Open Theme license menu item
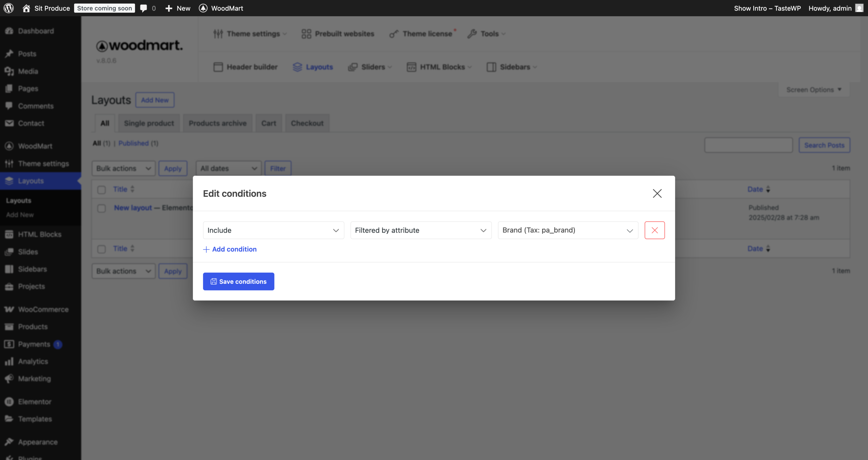Viewport: 868px width, 460px height. pyautogui.click(x=423, y=34)
